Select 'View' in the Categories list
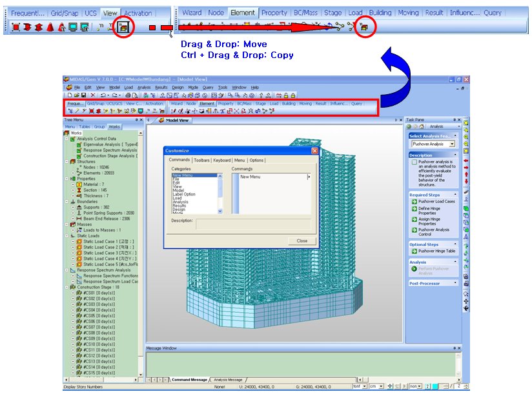532x394 pixels. click(x=176, y=186)
